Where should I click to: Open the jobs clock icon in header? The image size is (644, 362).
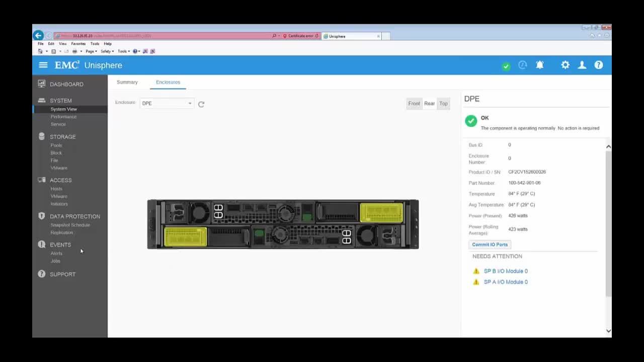[523, 65]
